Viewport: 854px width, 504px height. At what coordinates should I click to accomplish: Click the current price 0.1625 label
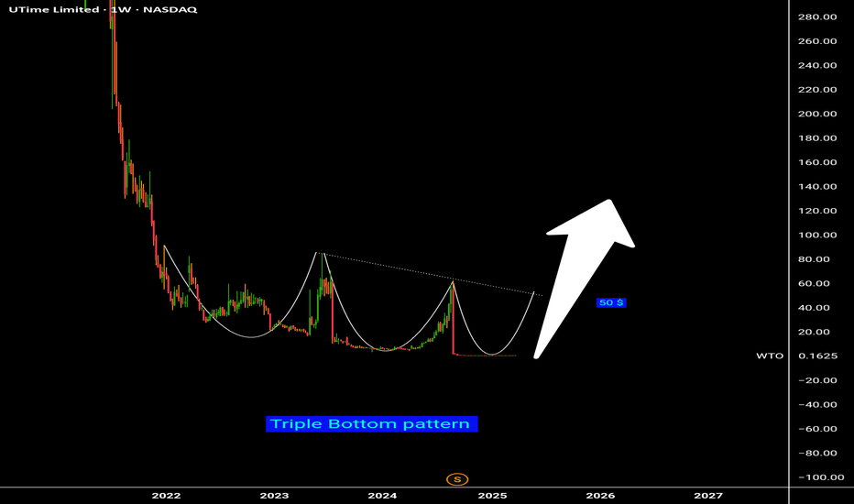click(x=817, y=356)
